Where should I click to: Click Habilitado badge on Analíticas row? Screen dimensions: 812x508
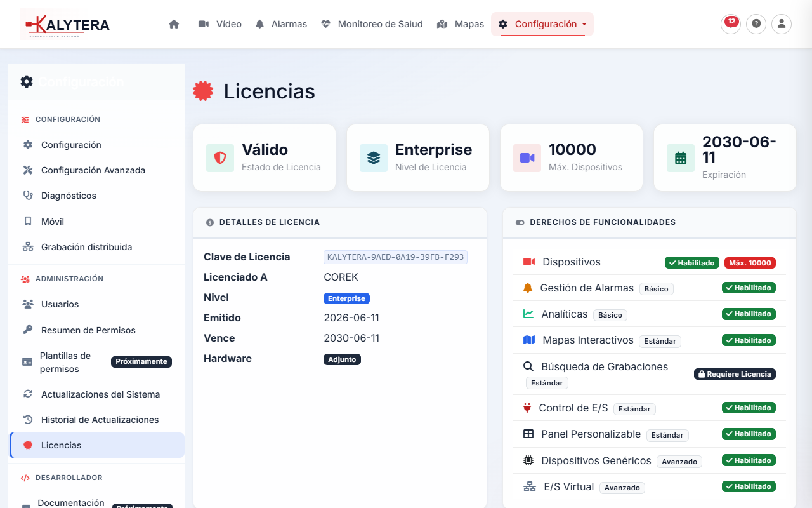pyautogui.click(x=749, y=314)
